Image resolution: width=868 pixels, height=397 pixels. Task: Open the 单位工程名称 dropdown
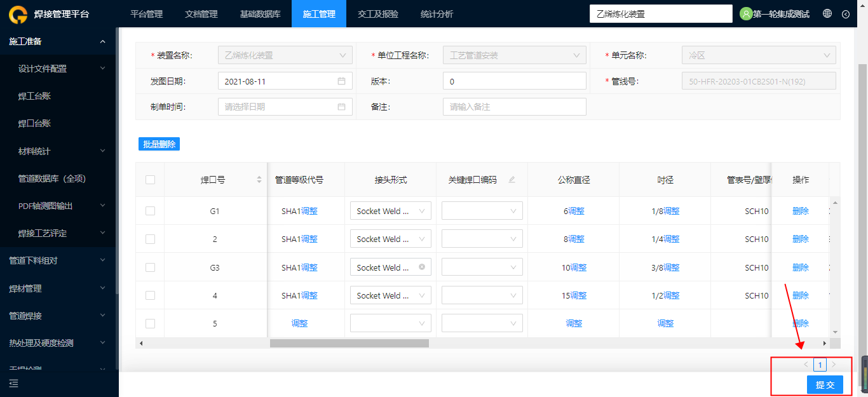(x=515, y=55)
